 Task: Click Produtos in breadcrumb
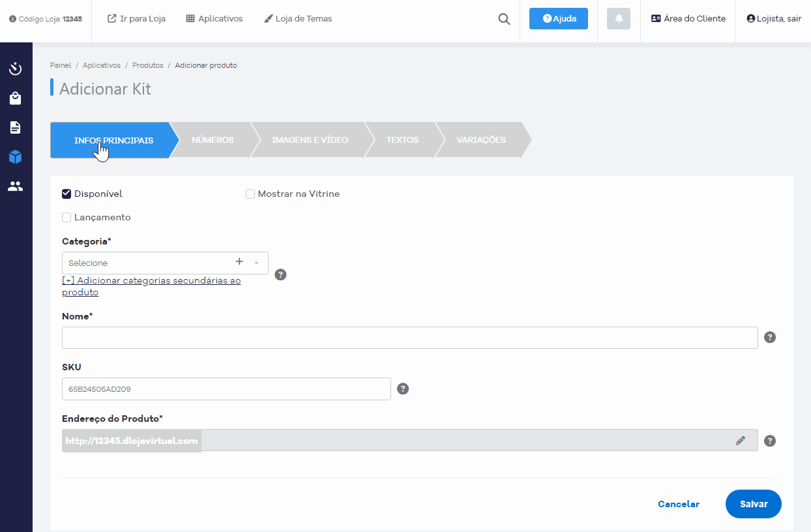148,65
